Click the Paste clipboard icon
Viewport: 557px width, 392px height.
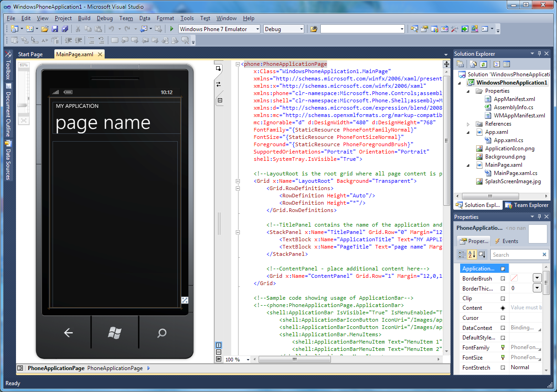click(98, 29)
